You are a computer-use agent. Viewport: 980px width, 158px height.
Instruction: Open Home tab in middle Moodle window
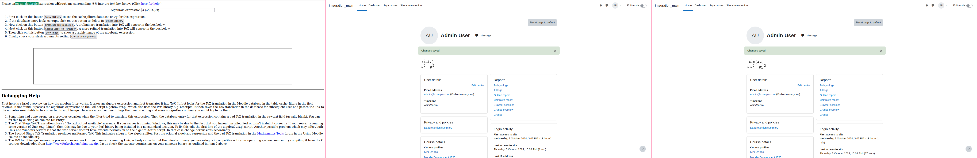362,6
